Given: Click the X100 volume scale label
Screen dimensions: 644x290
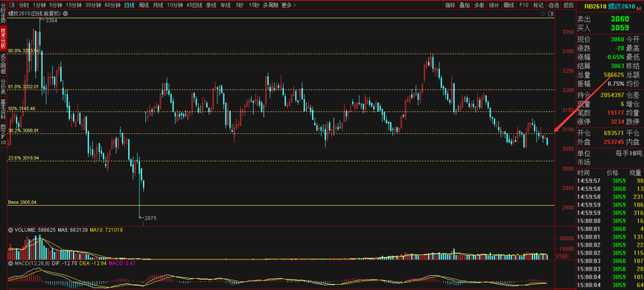Looking at the screenshot, I should [561, 256].
